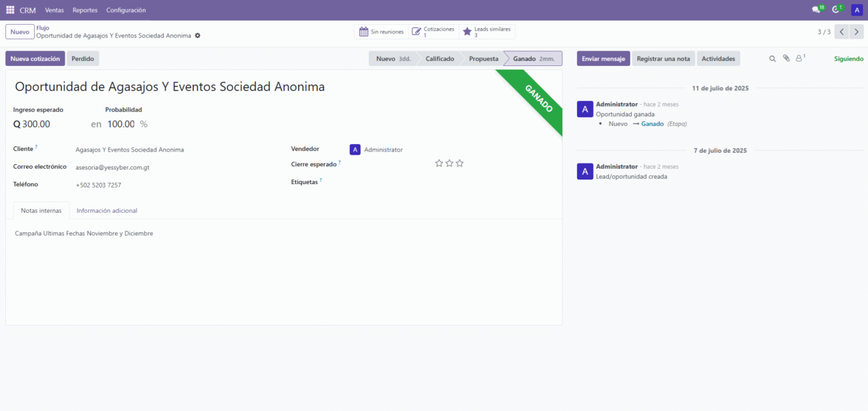868x411 pixels.
Task: Open the Ventas menu
Action: tap(54, 10)
